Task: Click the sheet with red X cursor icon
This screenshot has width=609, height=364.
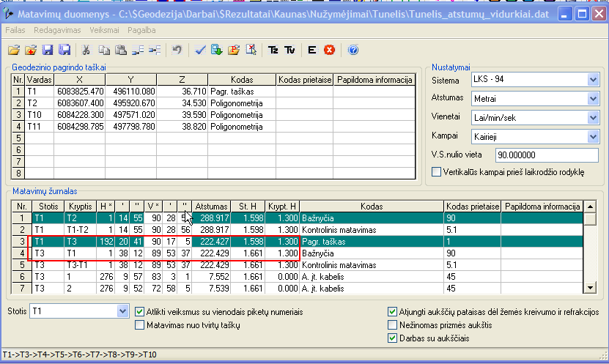Action: coord(251,50)
